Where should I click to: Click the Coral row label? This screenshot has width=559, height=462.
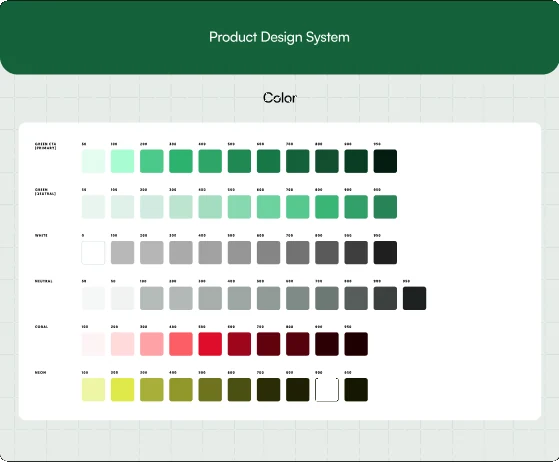coord(41,327)
